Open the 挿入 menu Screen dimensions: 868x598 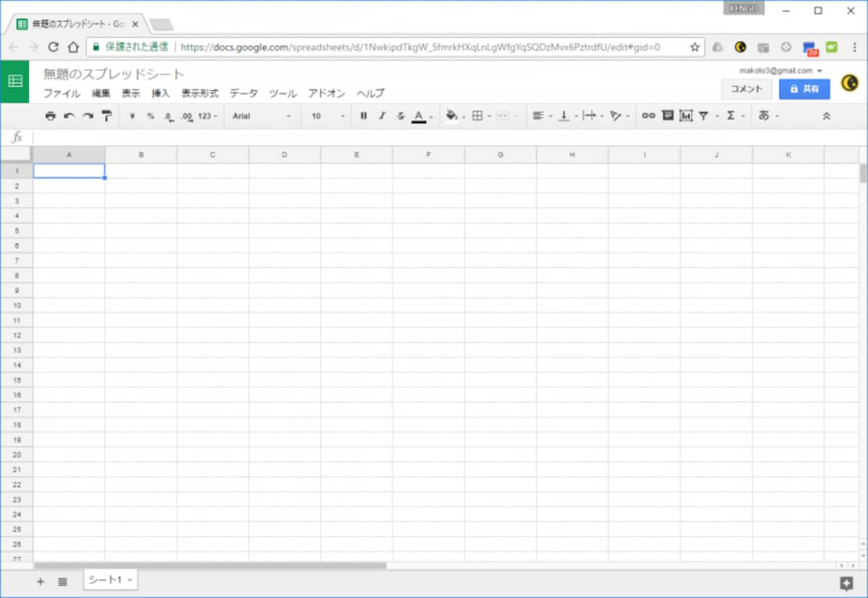(x=161, y=93)
